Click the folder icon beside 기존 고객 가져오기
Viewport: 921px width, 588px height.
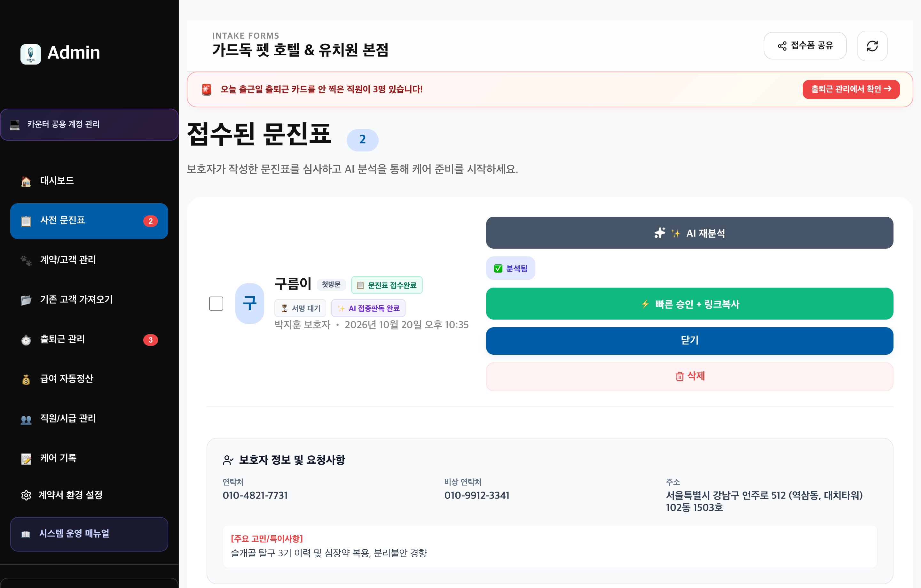[x=26, y=300]
